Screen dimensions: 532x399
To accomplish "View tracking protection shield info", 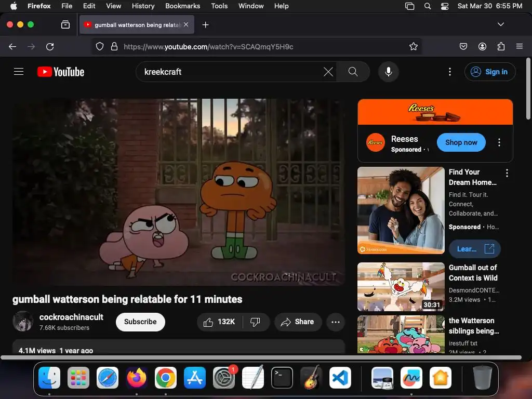I will click(x=99, y=46).
